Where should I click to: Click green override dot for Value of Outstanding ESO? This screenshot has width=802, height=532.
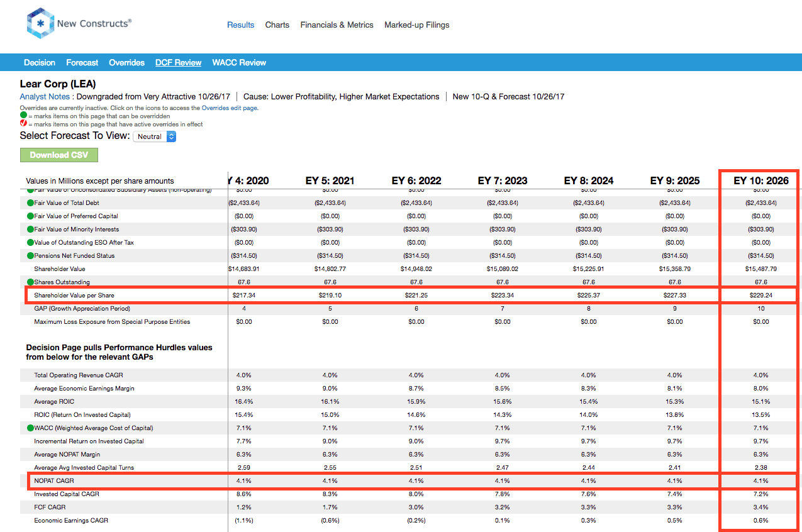tap(30, 243)
